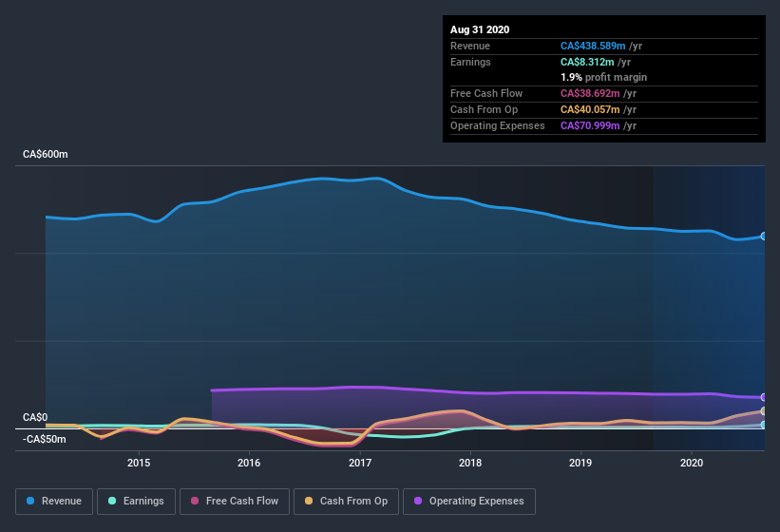Click the Aug 31 2020 tooltip header
780x532 pixels.
pyautogui.click(x=480, y=29)
